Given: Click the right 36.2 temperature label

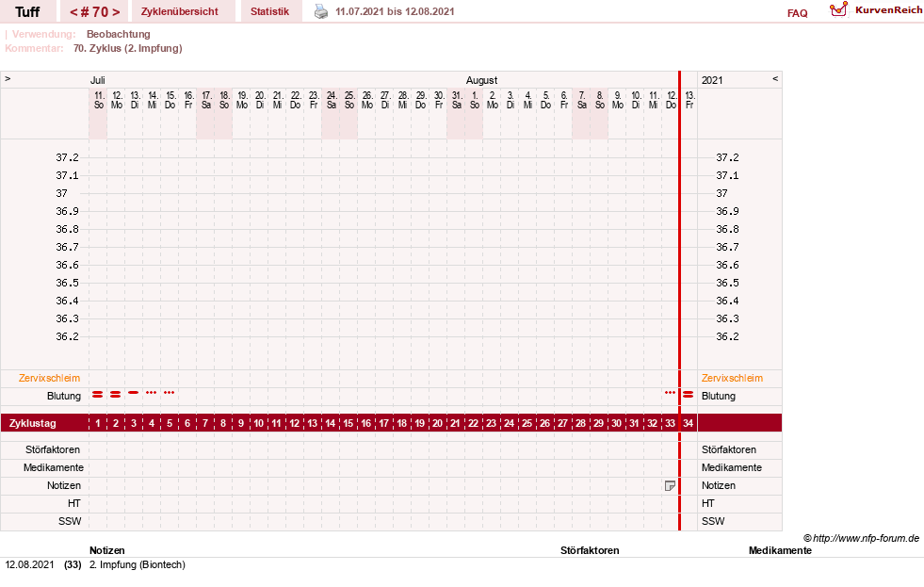Looking at the screenshot, I should tap(727, 336).
